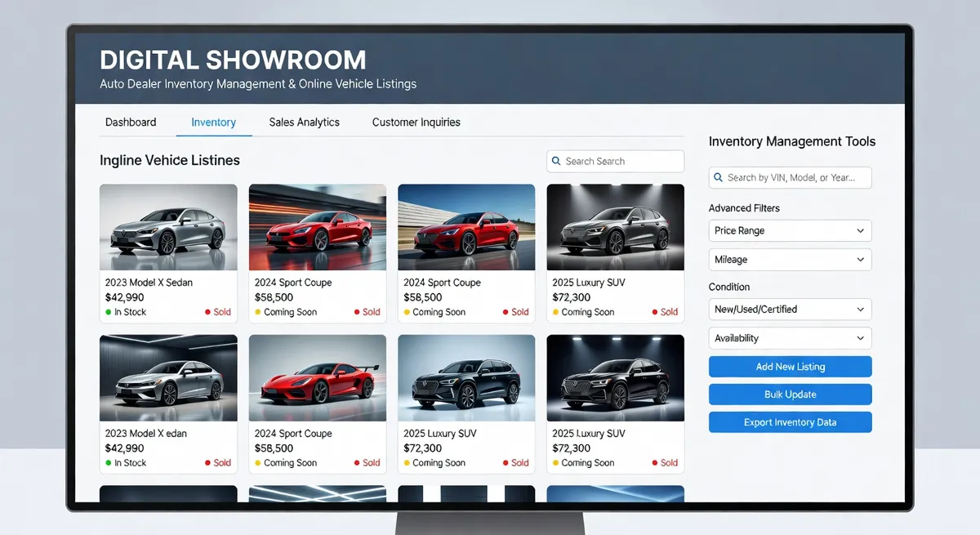Open black SUV photo on the light gray backdrop
This screenshot has width=980, height=535.
pos(466,377)
